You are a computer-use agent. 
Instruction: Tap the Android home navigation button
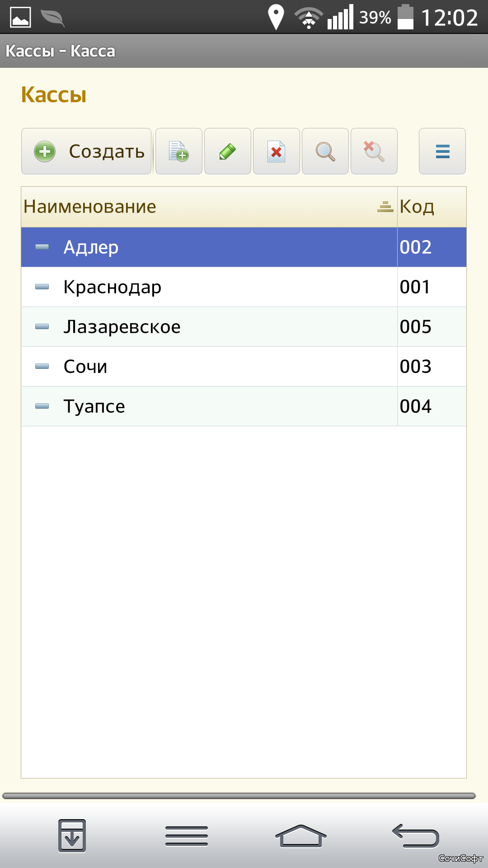tap(300, 835)
